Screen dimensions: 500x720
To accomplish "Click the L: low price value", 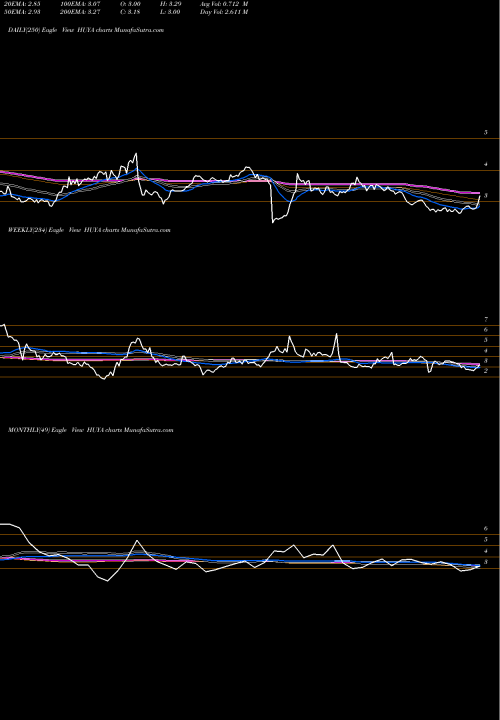I will pos(170,12).
